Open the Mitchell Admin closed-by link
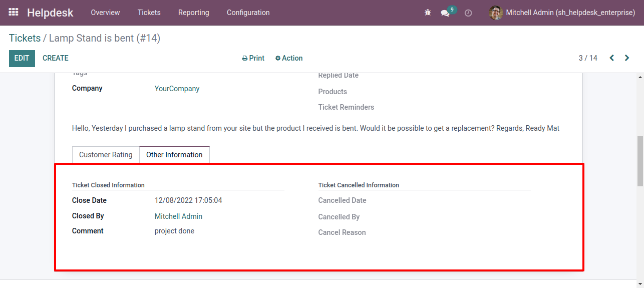 tap(178, 216)
